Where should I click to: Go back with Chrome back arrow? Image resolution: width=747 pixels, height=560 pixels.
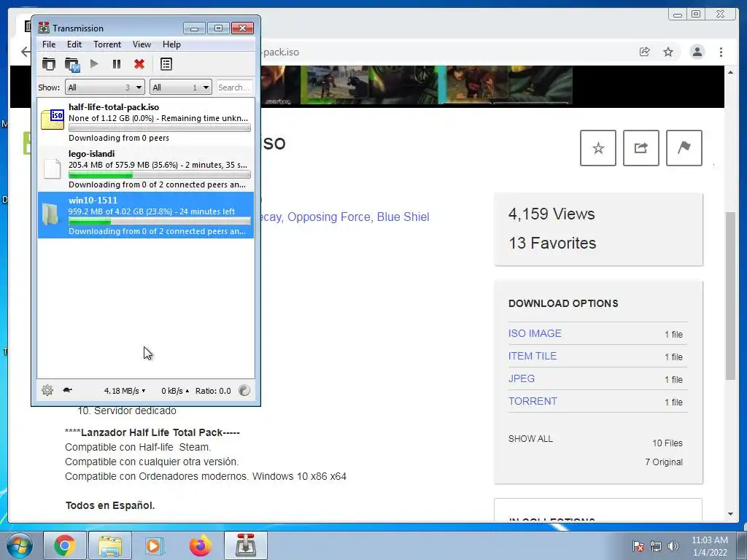tap(26, 52)
